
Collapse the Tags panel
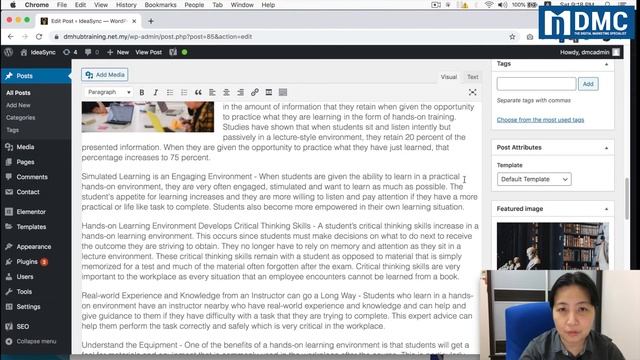tap(607, 64)
